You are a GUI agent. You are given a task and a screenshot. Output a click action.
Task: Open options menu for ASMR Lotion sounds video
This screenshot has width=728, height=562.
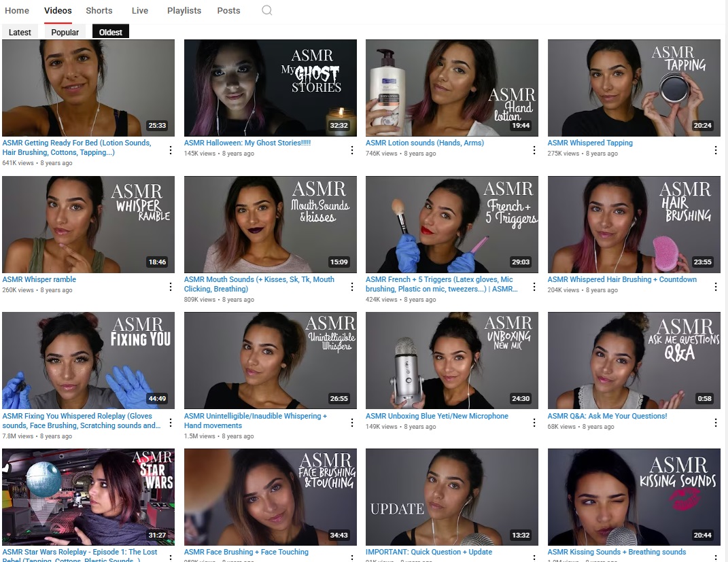534,150
